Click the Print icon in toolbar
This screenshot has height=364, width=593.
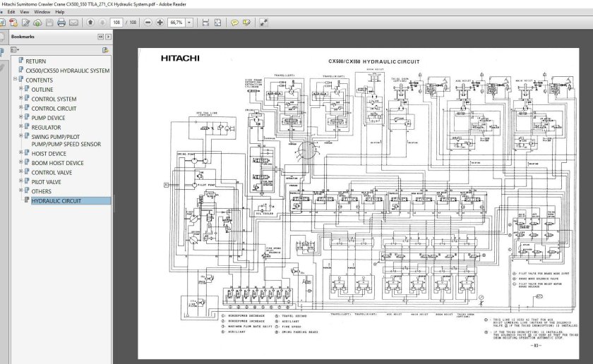tap(61, 23)
